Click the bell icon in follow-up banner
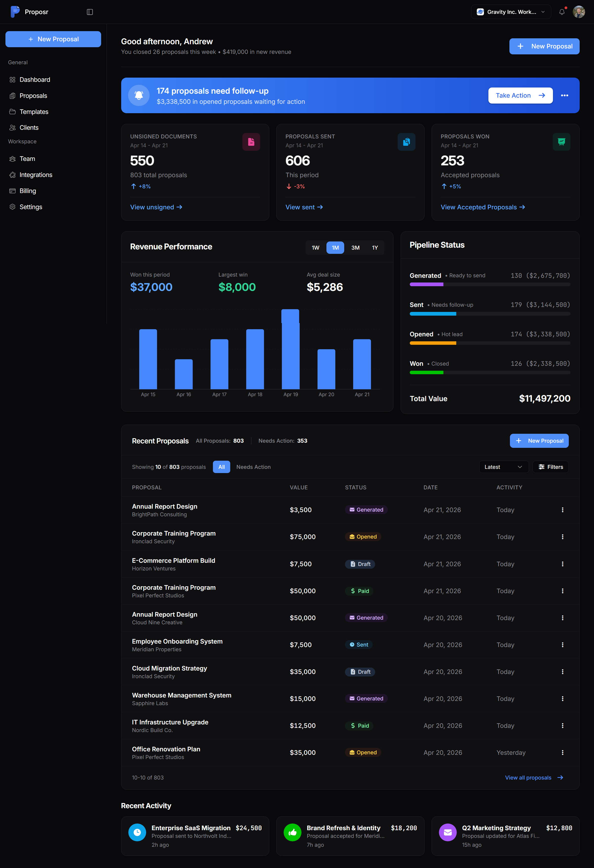Viewport: 594px width, 868px height. point(139,96)
